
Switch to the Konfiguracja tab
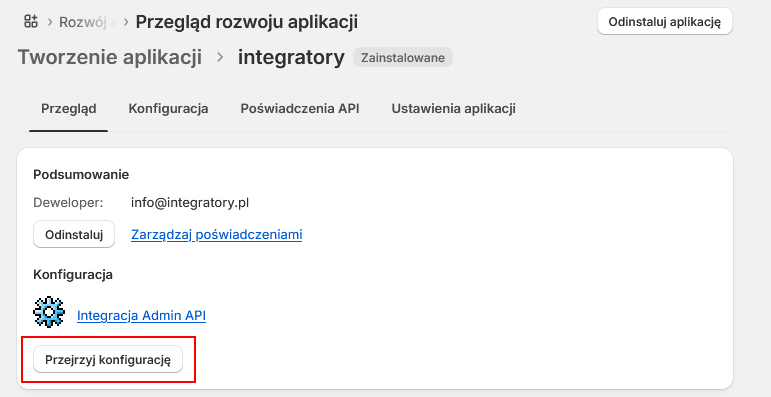coord(168,108)
